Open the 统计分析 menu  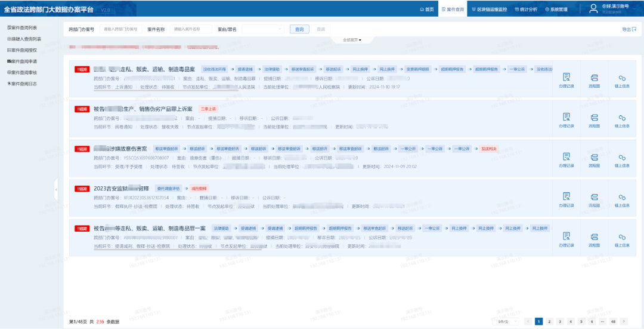pos(526,10)
